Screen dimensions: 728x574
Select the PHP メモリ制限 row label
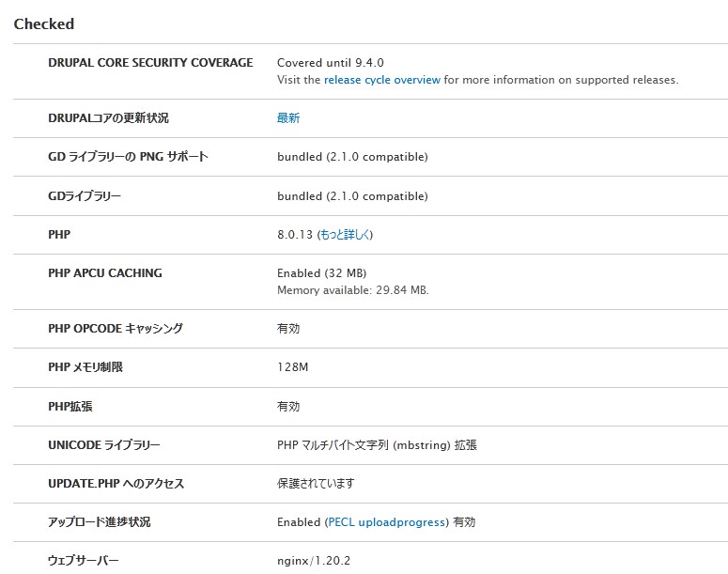pos(85,367)
